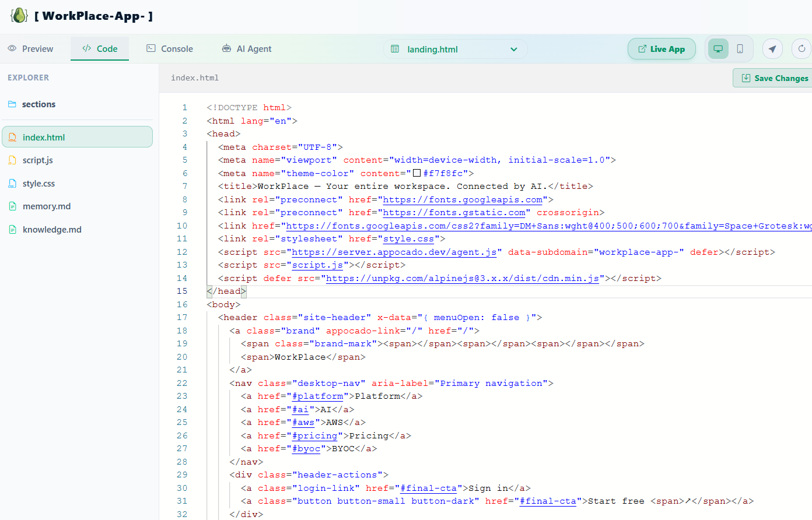Image resolution: width=812 pixels, height=520 pixels.
Task: Click the fonts.googleapis.com preconnect link
Action: 463,199
